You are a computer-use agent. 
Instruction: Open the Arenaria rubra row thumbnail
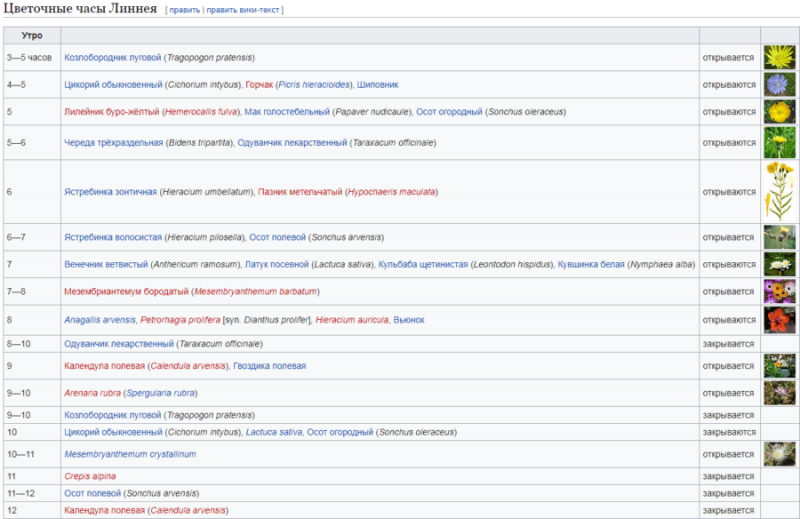(x=780, y=392)
